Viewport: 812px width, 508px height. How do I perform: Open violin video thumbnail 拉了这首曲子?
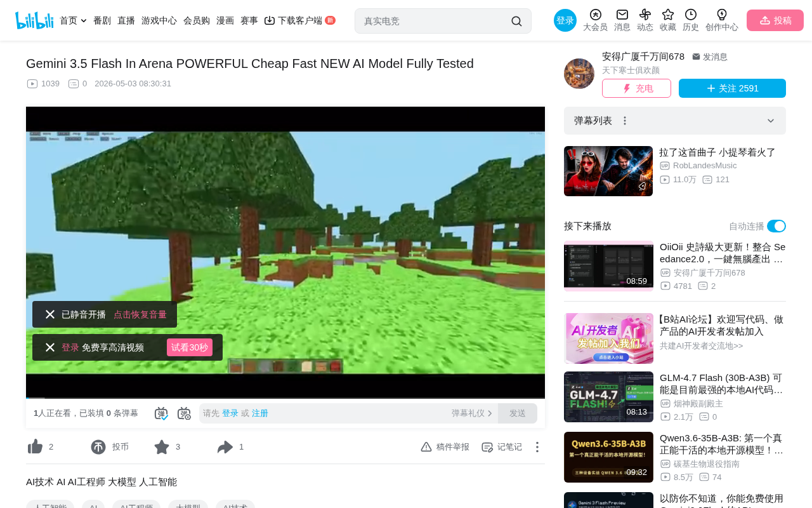(608, 171)
